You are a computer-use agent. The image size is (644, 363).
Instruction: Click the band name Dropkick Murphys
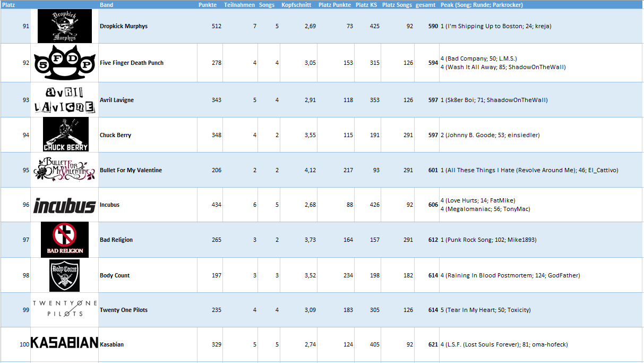pos(124,26)
